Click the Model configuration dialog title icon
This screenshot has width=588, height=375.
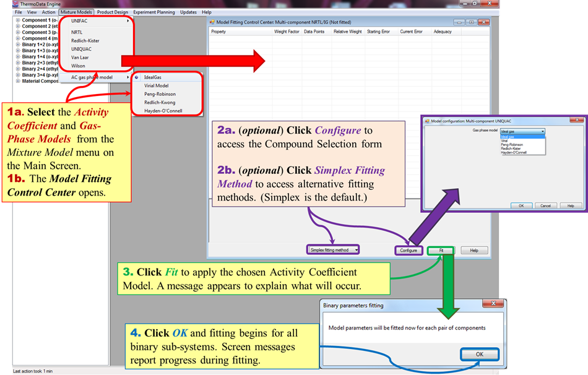(x=427, y=120)
